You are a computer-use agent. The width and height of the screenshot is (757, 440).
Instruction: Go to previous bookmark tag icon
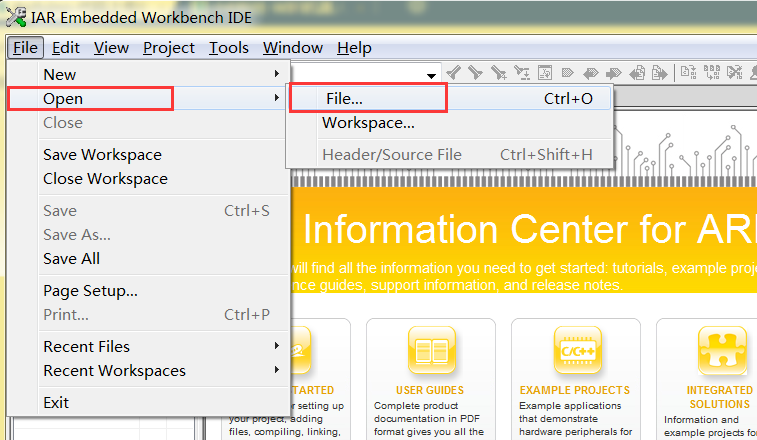pyautogui.click(x=591, y=73)
